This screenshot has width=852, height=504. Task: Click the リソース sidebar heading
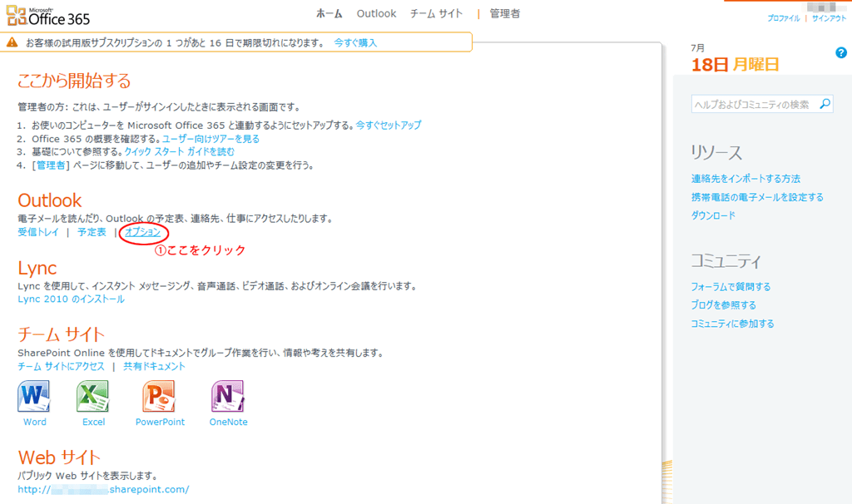(x=716, y=152)
